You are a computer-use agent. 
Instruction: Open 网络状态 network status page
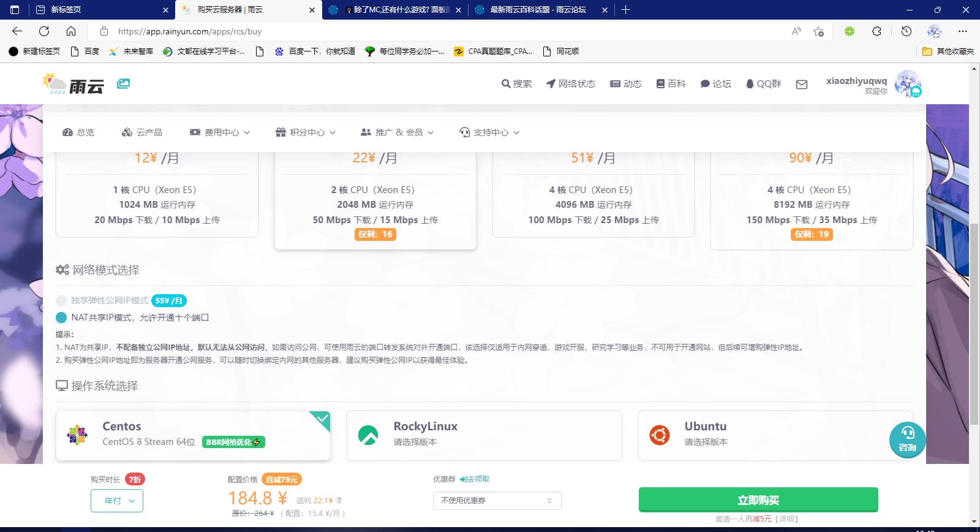570,84
